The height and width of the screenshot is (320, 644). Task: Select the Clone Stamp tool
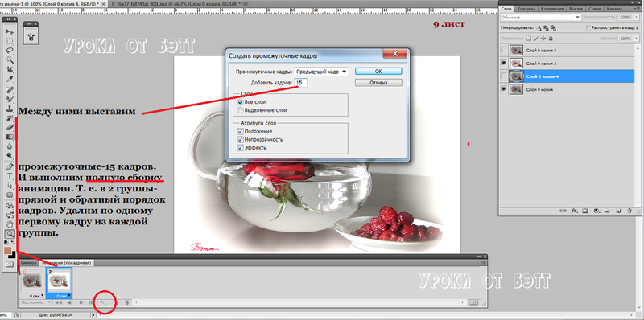tap(10, 109)
